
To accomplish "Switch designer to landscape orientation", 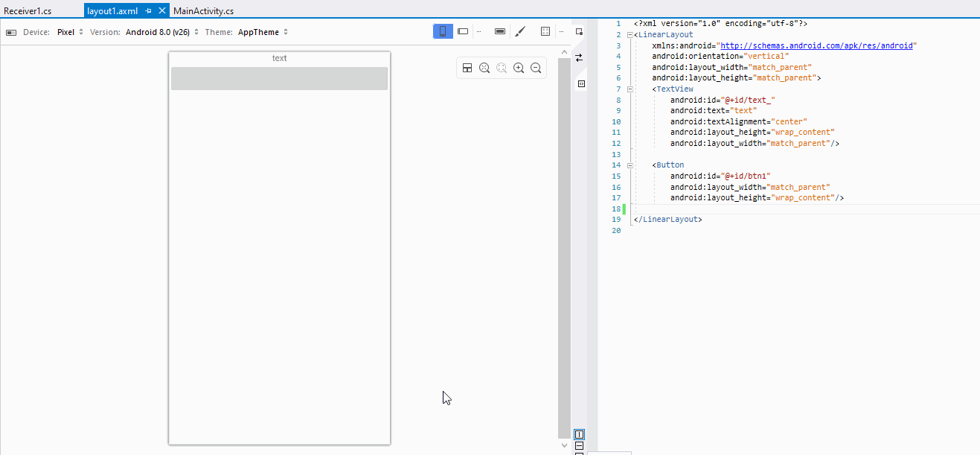I will pyautogui.click(x=462, y=31).
